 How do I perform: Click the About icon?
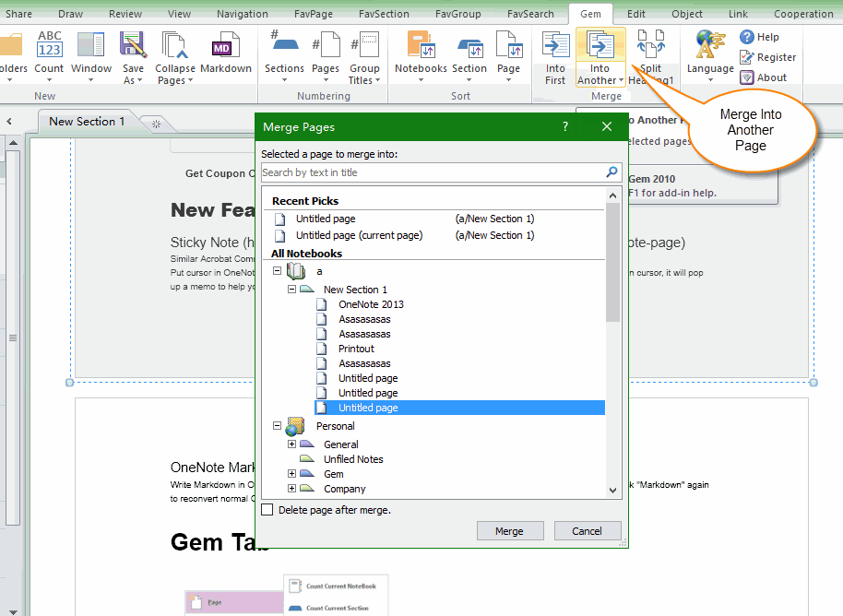coord(747,77)
